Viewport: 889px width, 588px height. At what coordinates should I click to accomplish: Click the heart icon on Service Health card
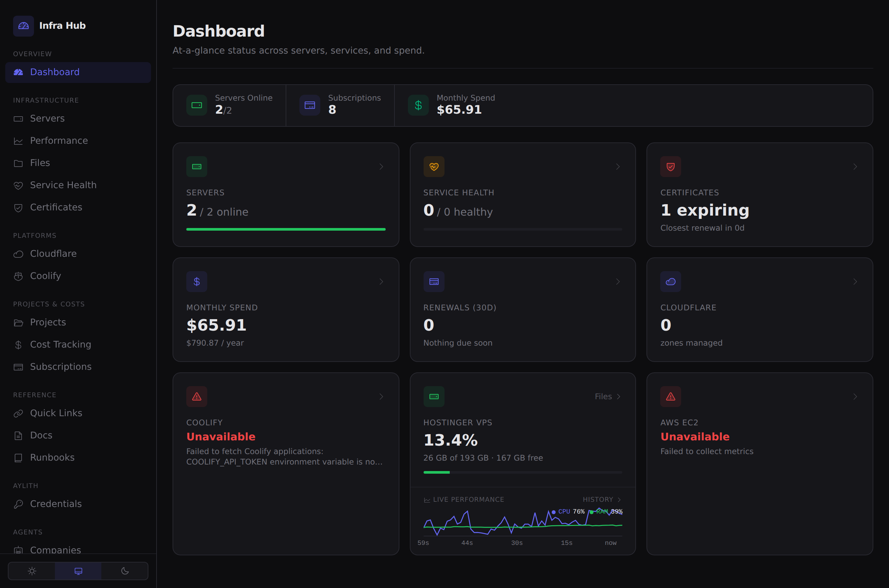click(434, 167)
